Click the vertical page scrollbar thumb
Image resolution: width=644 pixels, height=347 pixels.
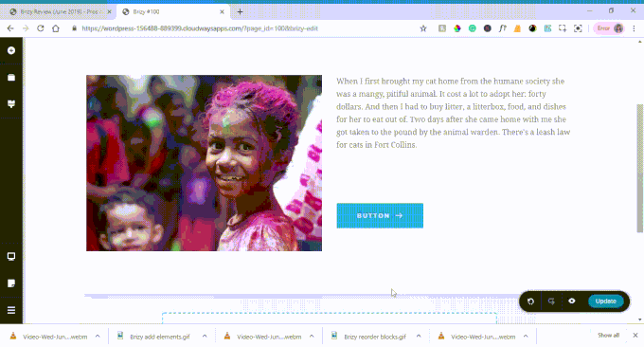pos(640,169)
